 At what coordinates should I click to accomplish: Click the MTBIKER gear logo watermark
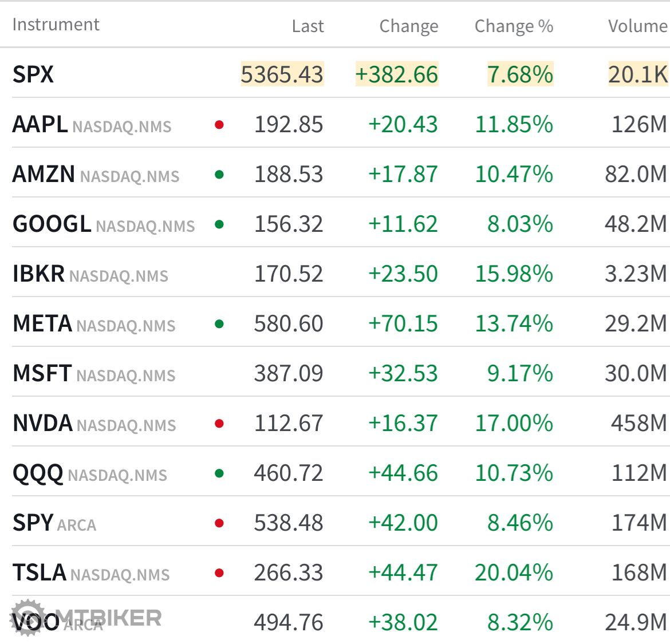point(27,617)
